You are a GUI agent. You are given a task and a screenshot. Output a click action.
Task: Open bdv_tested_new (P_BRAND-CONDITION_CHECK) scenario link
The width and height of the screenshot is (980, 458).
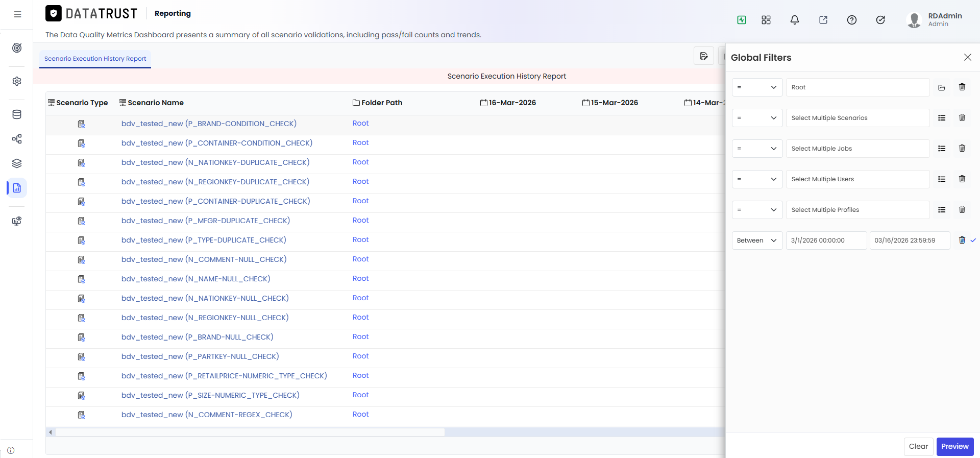pyautogui.click(x=209, y=124)
